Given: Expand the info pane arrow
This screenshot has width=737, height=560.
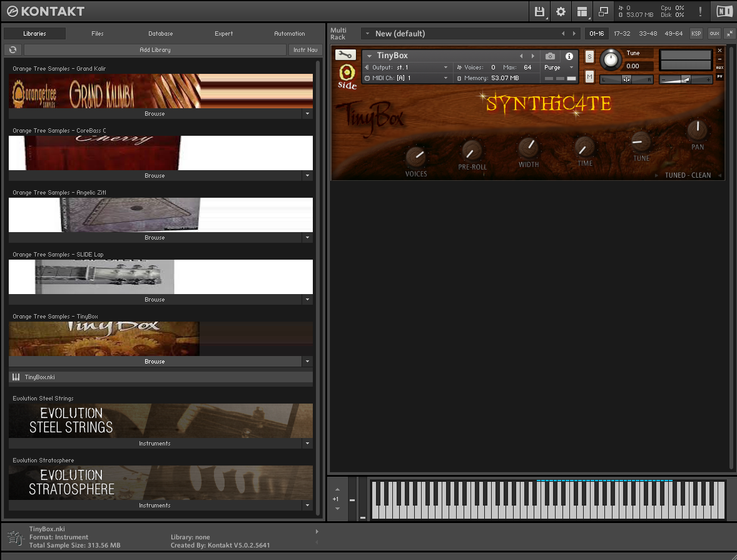Looking at the screenshot, I should [x=317, y=532].
